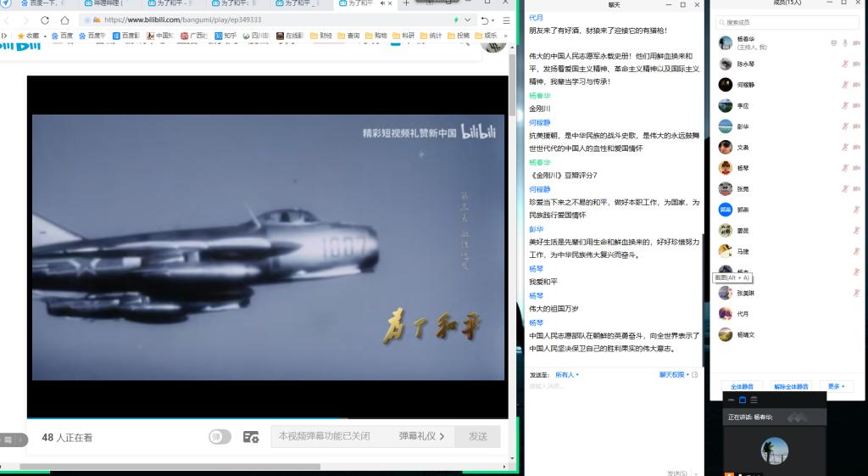868x476 pixels.
Task: Click the 收藏 star bookmark button
Action: 29,36
